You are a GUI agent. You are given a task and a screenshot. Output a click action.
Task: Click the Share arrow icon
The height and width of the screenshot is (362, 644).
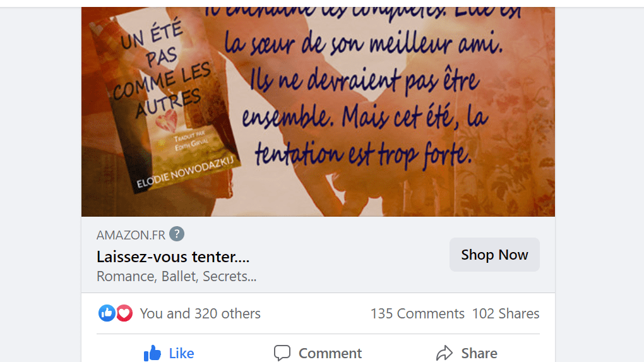point(444,353)
